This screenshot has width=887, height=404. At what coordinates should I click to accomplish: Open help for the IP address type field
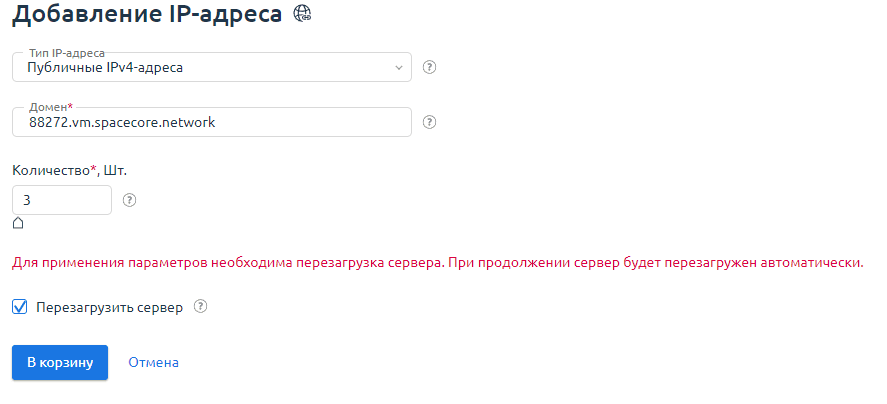pyautogui.click(x=430, y=68)
